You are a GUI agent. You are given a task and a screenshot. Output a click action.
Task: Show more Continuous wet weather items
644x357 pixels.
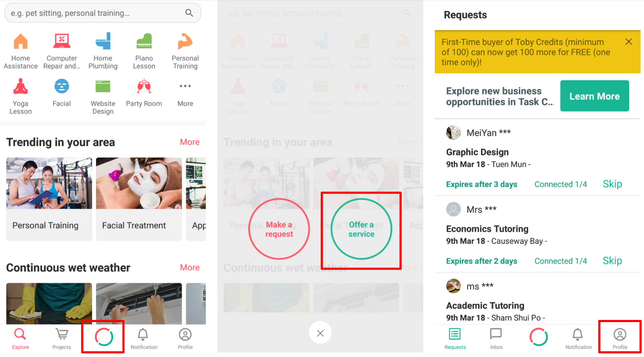tap(190, 268)
